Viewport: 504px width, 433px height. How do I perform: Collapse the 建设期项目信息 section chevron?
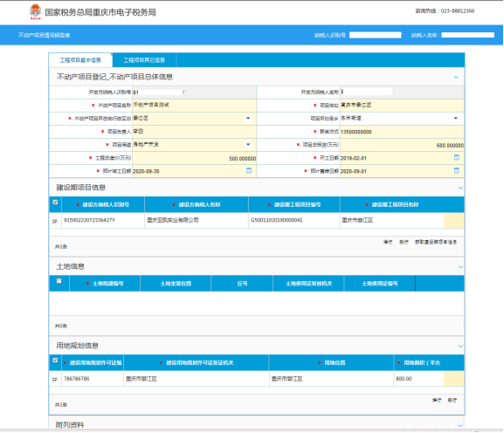460,188
